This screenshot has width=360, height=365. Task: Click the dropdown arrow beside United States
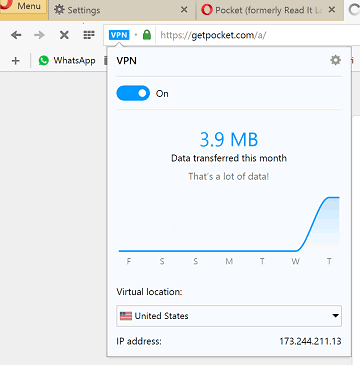335,316
